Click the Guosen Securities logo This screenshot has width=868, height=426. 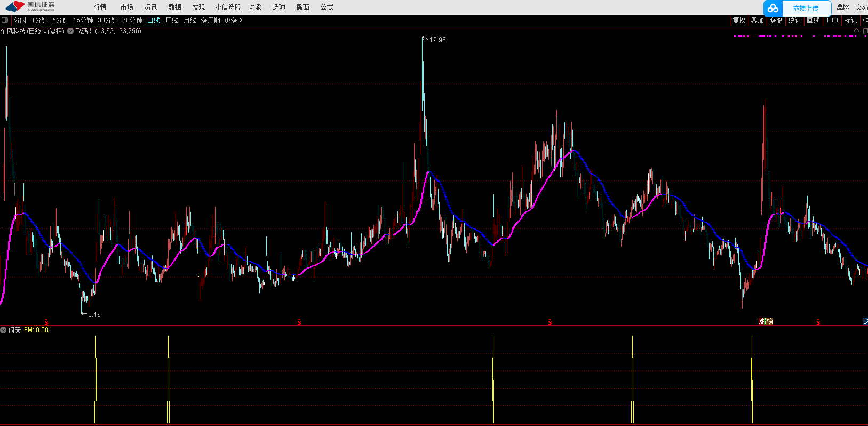[30, 6]
